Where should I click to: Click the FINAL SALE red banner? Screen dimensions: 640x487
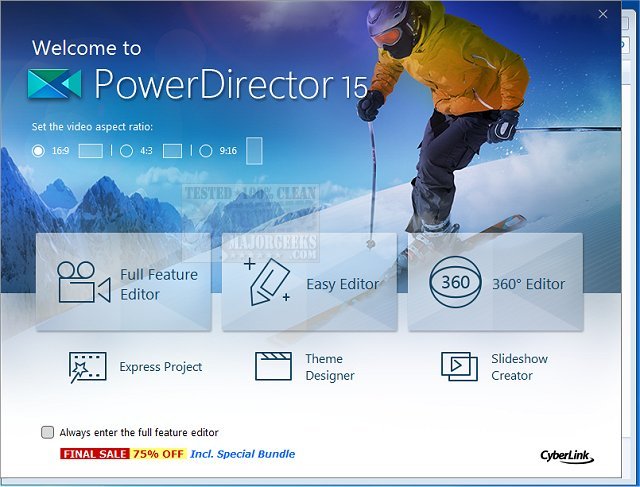[95, 454]
